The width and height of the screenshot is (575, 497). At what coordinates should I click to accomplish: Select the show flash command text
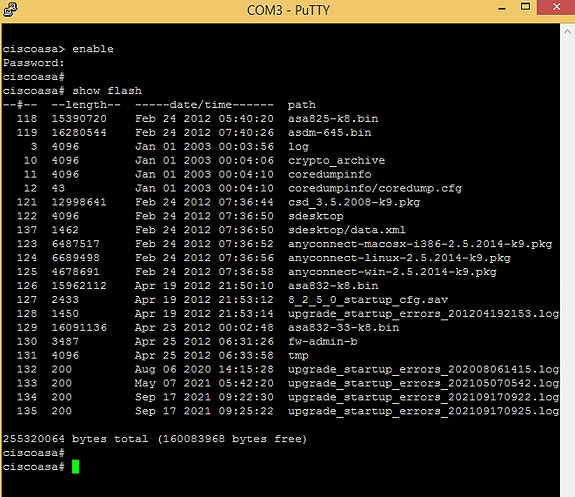[107, 91]
